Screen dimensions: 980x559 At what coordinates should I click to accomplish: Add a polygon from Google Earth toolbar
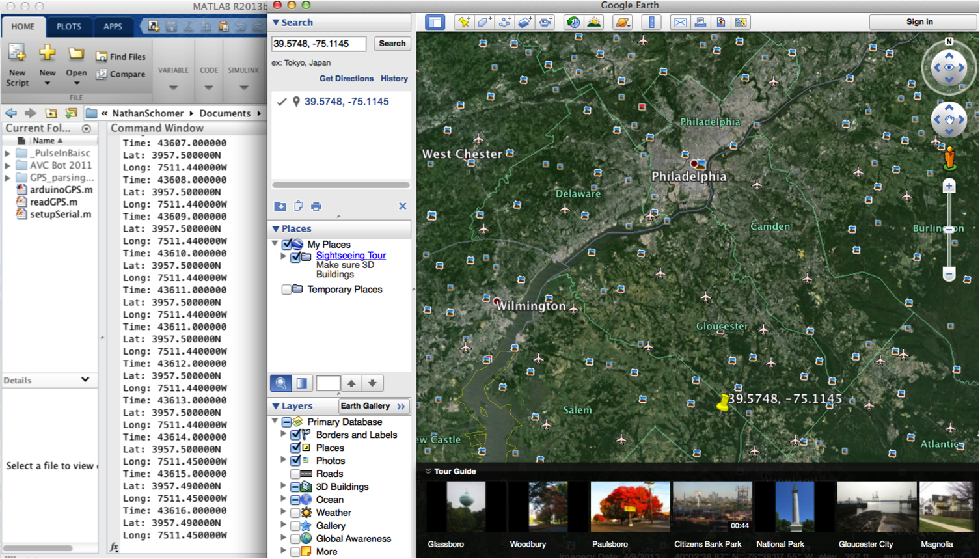pos(485,22)
